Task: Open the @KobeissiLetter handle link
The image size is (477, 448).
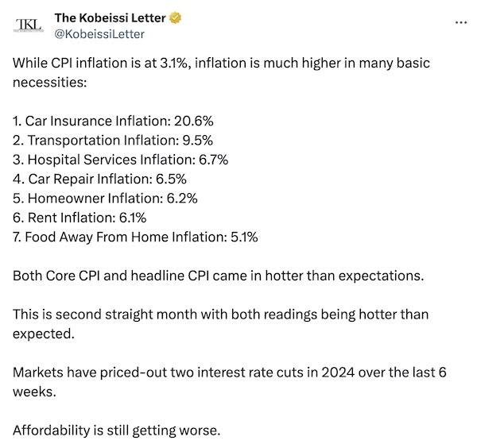Action: pyautogui.click(x=99, y=34)
